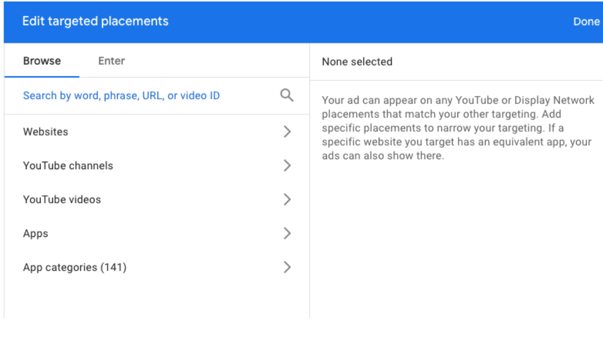Select the App categories (141) label

tap(75, 268)
